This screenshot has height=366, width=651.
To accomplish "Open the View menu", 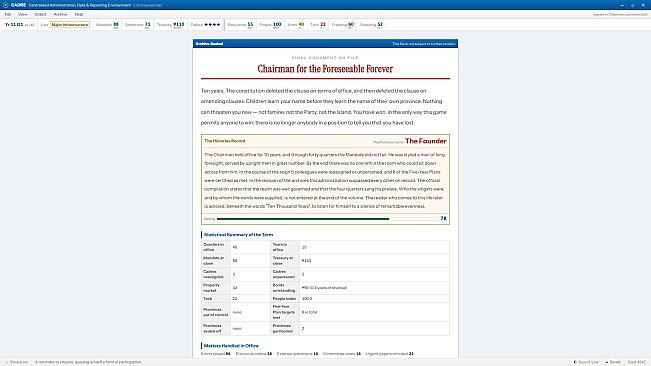I will click(22, 14).
